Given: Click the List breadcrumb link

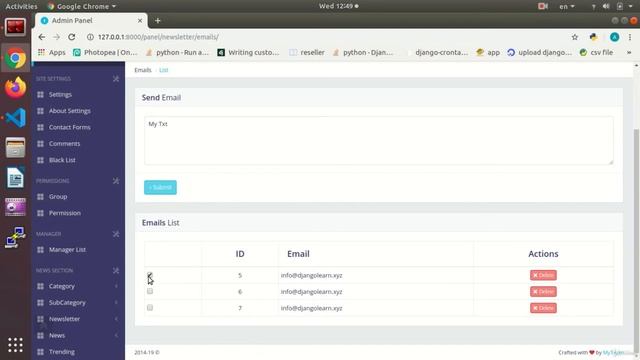Looking at the screenshot, I should point(164,70).
